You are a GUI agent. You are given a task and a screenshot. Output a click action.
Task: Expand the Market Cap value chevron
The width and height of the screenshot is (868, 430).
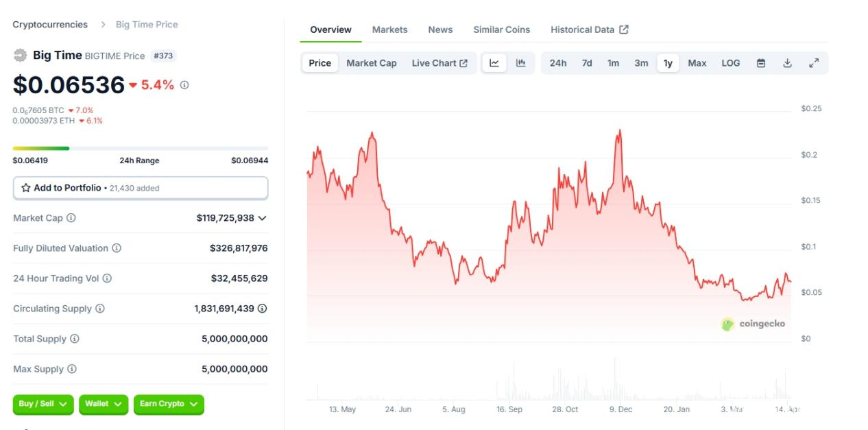click(x=262, y=218)
